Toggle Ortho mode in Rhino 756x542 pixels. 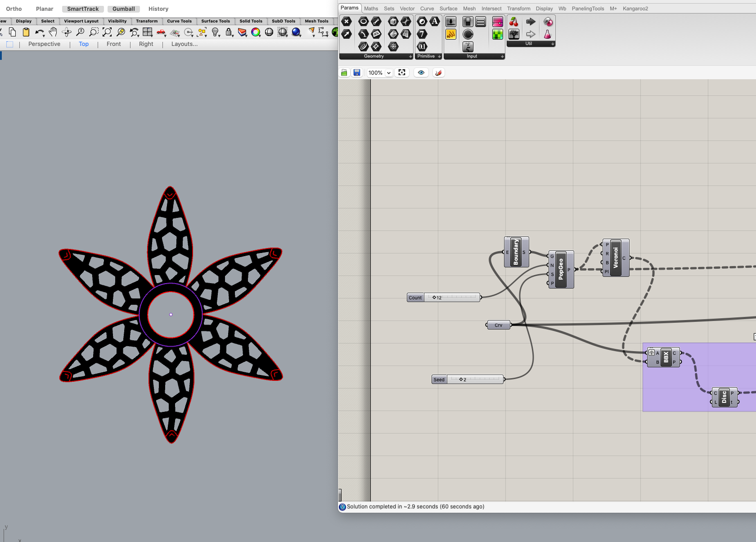[x=14, y=9]
